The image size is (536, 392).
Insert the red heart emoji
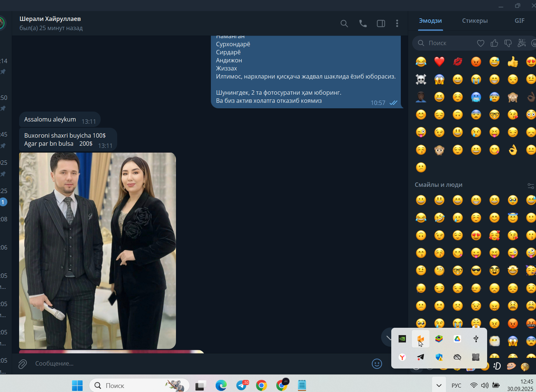[x=439, y=62]
